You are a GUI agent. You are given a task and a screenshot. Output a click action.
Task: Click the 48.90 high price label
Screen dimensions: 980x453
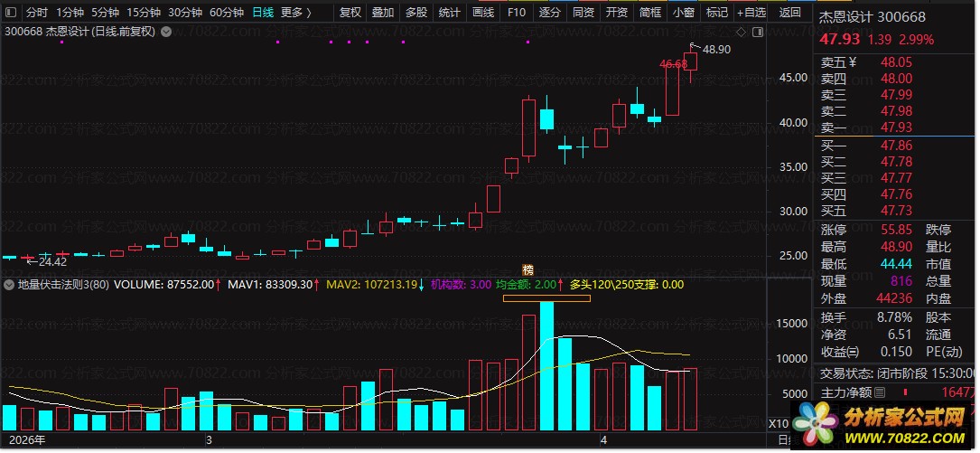coord(717,50)
